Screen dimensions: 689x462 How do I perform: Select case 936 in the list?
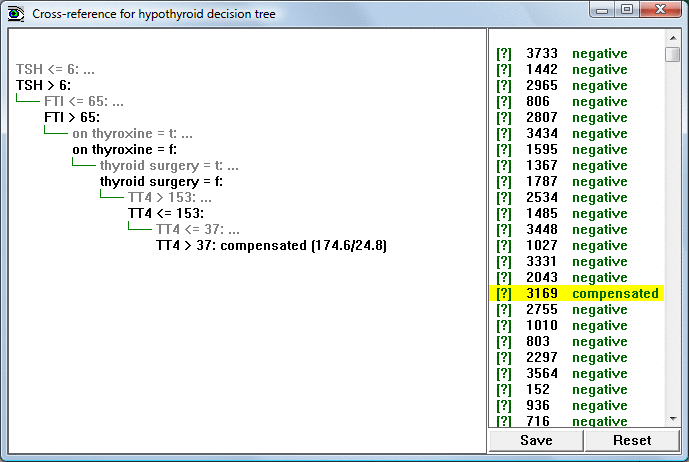tap(577, 405)
